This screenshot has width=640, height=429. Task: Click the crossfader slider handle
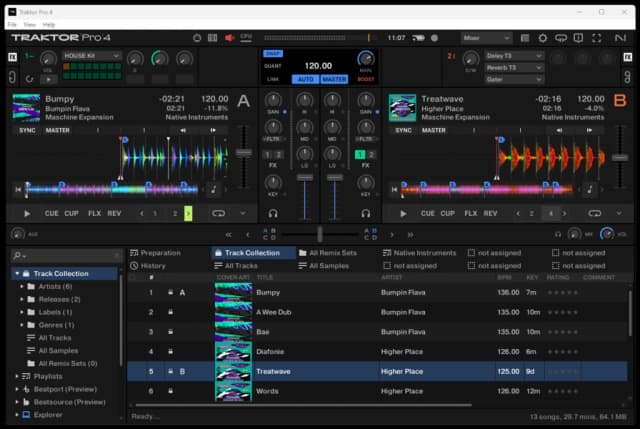tap(320, 234)
